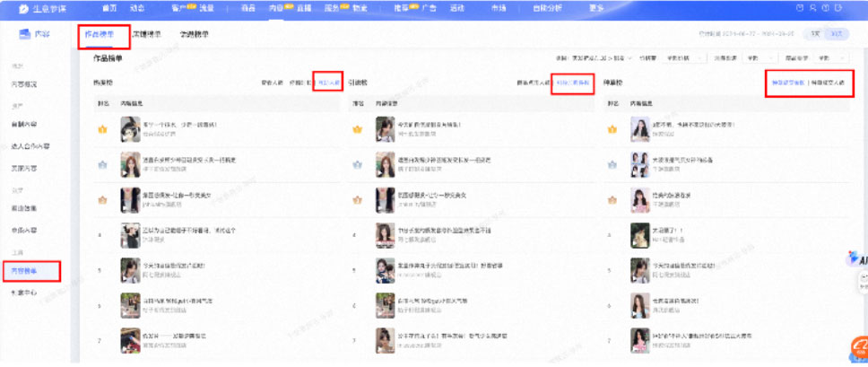This screenshot has width=868, height=367.
Task: Select the 观看人数 metric in 热度榜
Action: coord(272,83)
